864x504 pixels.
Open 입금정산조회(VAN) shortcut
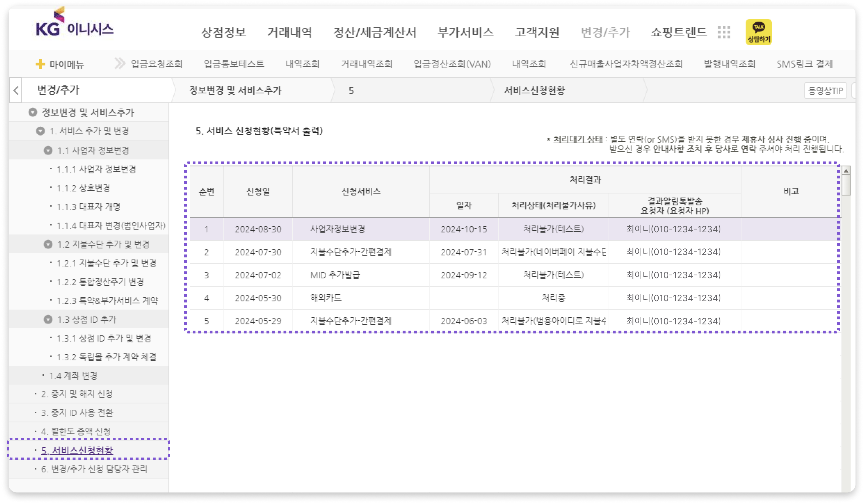[452, 64]
